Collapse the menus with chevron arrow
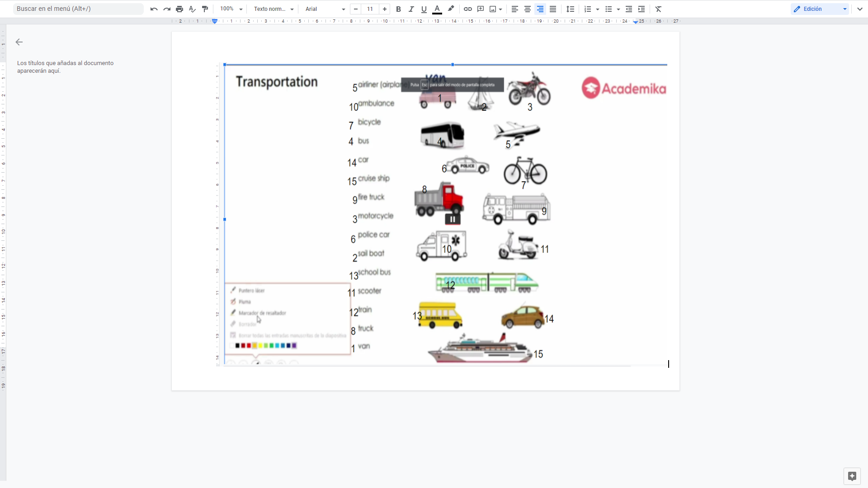This screenshot has height=488, width=868. pyautogui.click(x=860, y=9)
